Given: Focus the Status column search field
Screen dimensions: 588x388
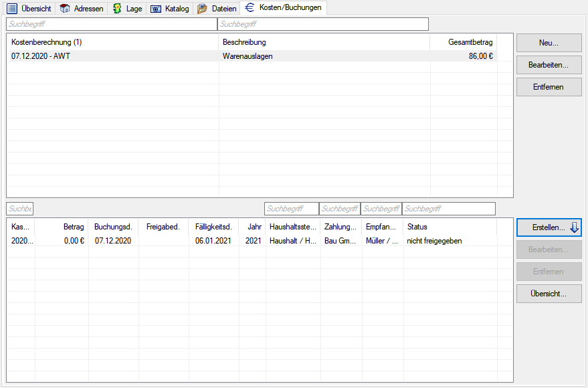Looking at the screenshot, I should tap(448, 209).
